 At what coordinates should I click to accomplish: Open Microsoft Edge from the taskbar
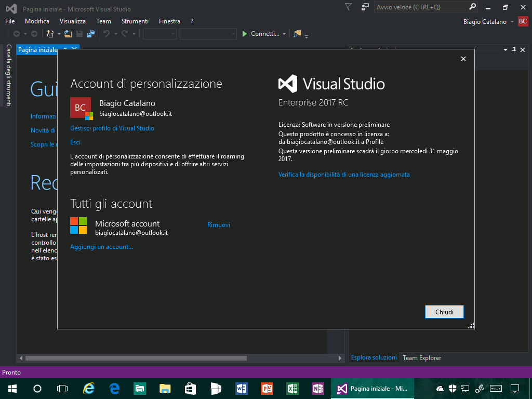pyautogui.click(x=114, y=389)
